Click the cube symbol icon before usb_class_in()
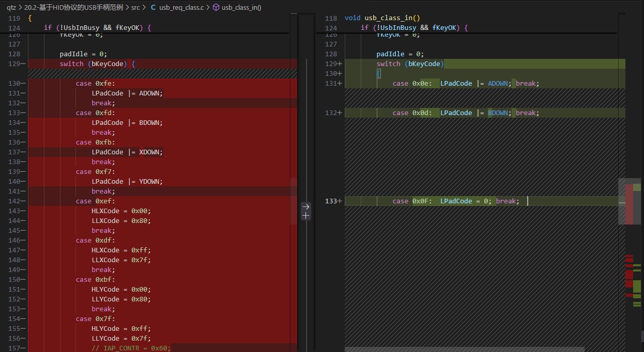 tap(216, 8)
